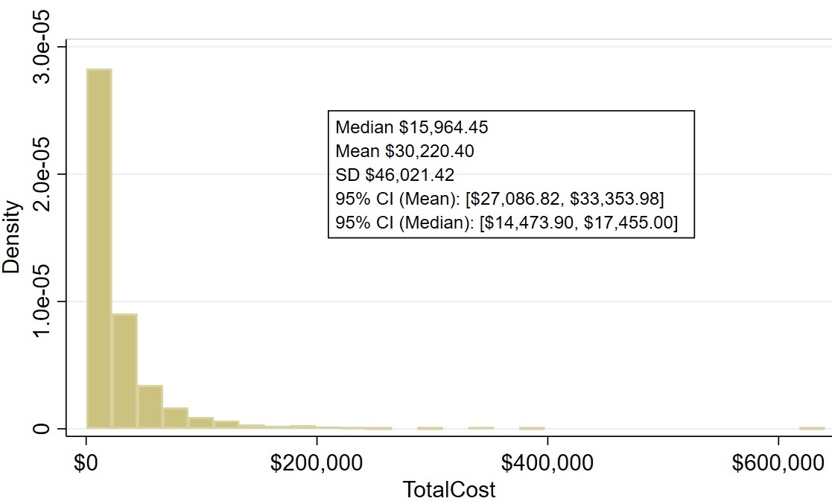Viewport: 832px width, 504px height.
Task: Click the $200,000 x-axis label
Action: 317,463
